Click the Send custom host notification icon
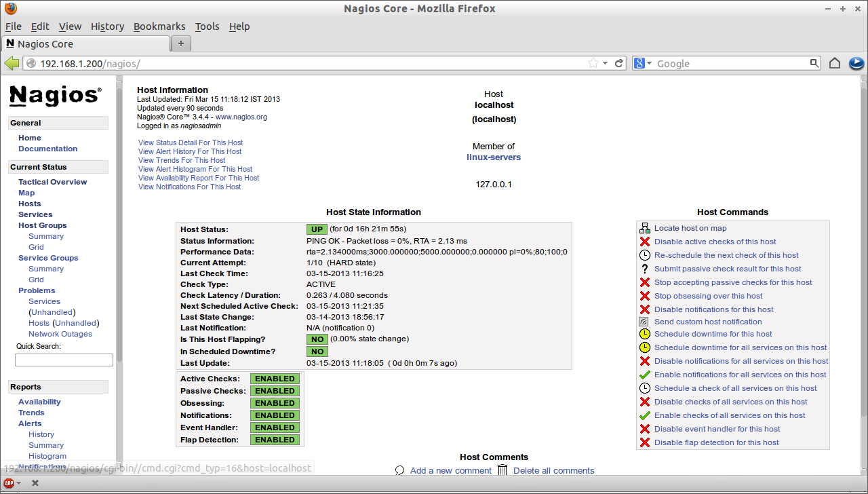 pos(644,321)
